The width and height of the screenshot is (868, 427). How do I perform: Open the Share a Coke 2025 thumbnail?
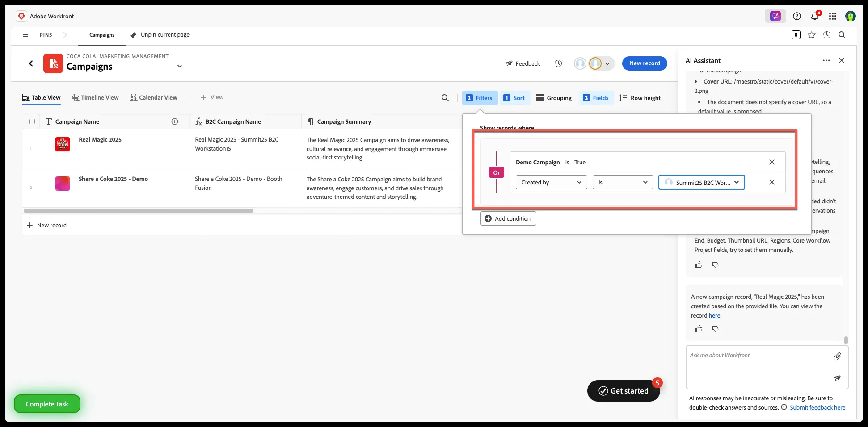[x=63, y=184]
